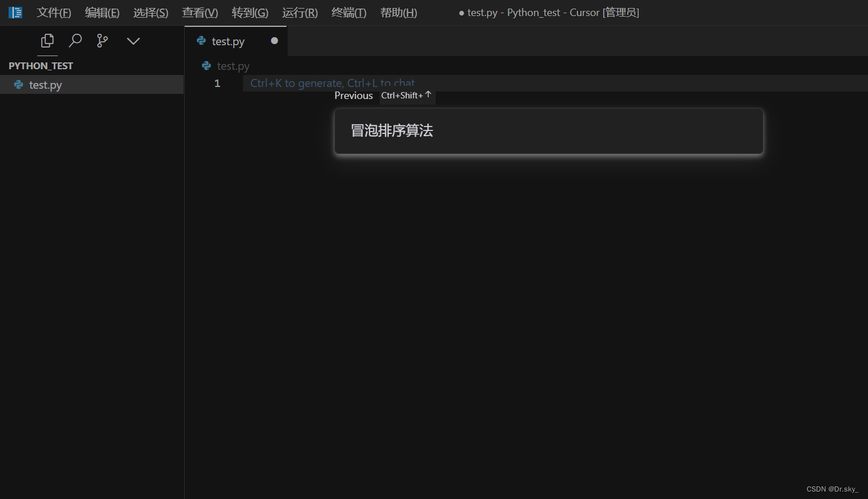Open the 帮助(H) menu
Image resolution: width=868 pixels, height=499 pixels.
coord(399,13)
